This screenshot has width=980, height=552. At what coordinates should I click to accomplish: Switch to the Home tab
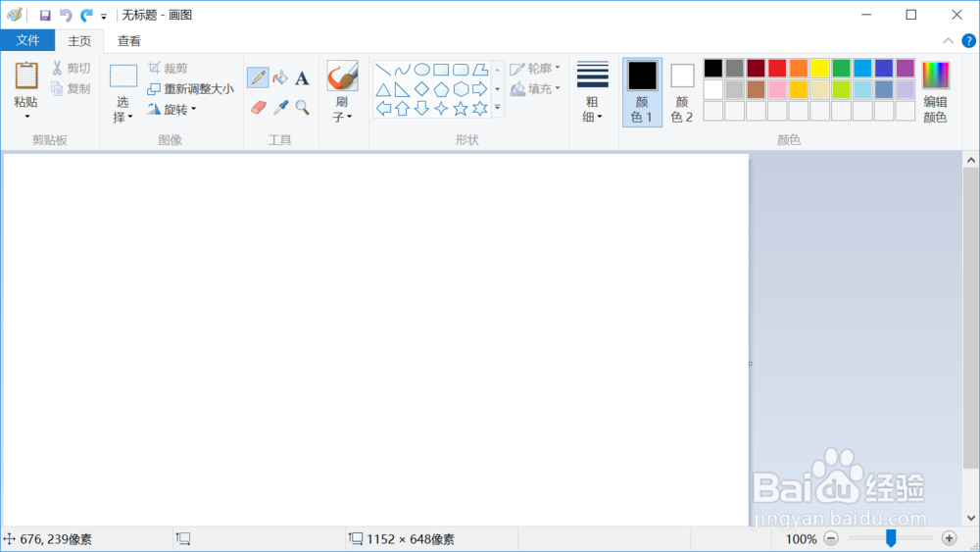click(79, 40)
